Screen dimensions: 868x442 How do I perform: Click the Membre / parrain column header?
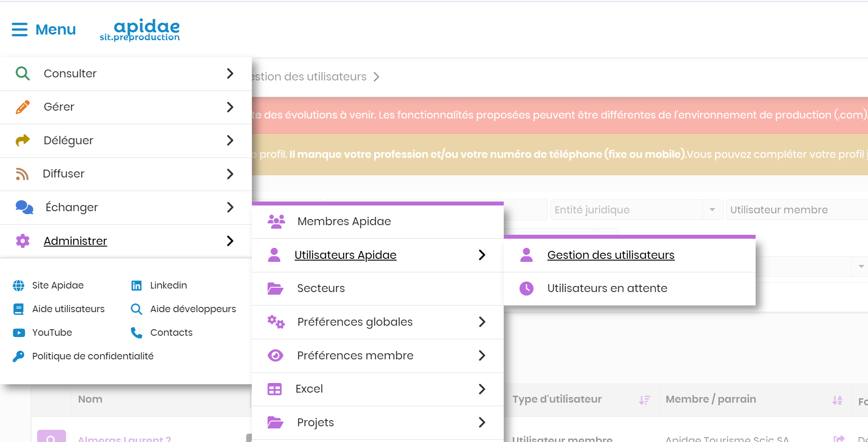pos(711,400)
